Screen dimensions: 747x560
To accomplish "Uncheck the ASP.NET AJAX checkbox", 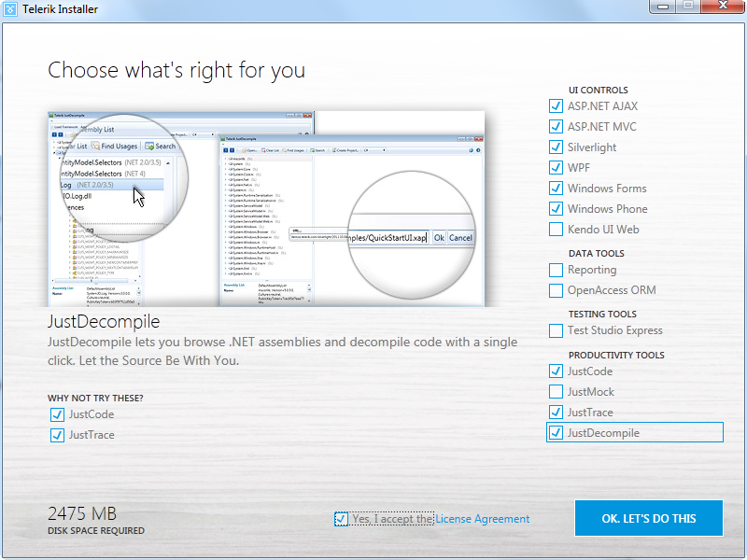I will 556,105.
